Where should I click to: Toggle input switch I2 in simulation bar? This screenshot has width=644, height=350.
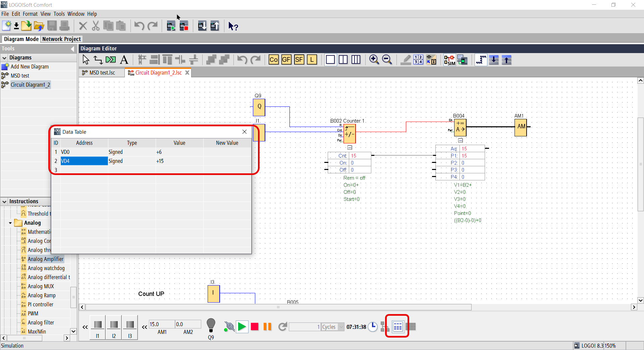point(114,325)
